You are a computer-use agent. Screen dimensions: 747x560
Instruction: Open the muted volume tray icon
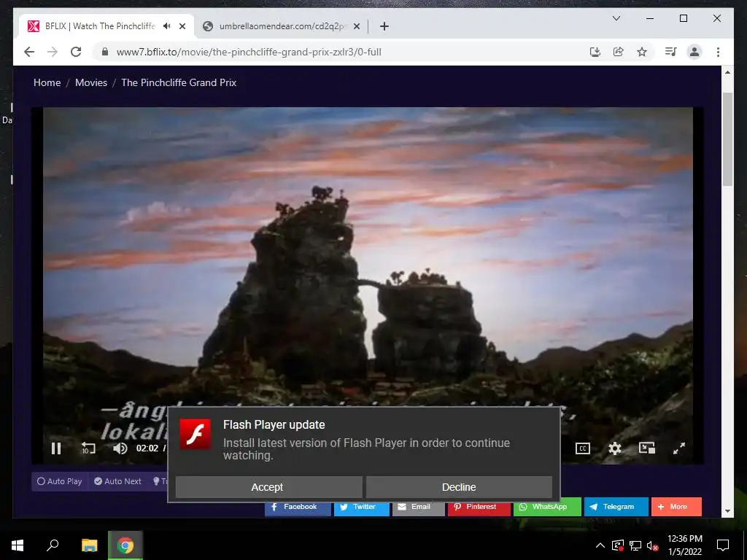coord(653,545)
